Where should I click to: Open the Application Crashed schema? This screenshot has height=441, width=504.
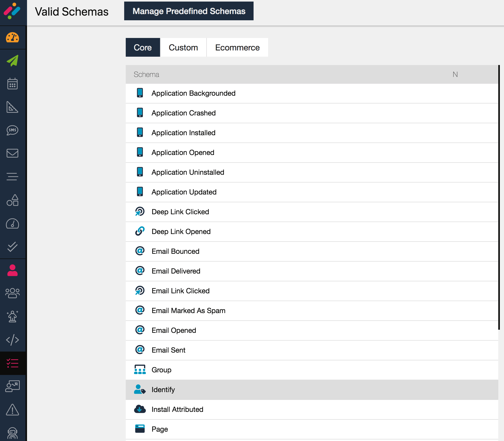point(183,113)
